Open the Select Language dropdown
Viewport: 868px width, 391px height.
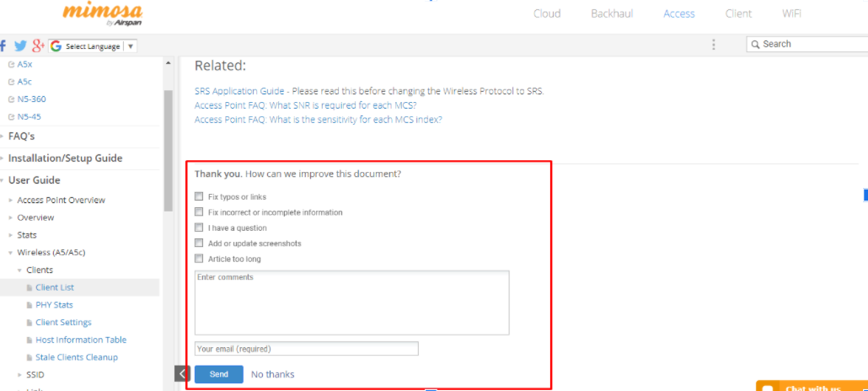(x=94, y=46)
